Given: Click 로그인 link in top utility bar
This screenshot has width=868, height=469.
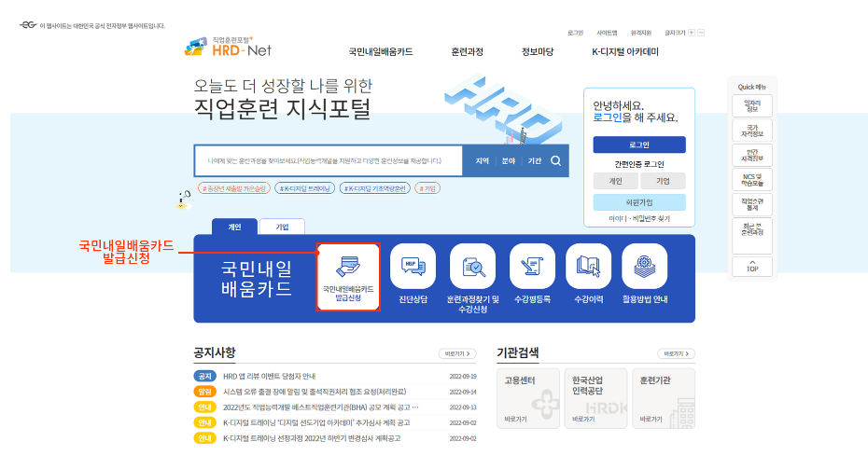Looking at the screenshot, I should 575,33.
